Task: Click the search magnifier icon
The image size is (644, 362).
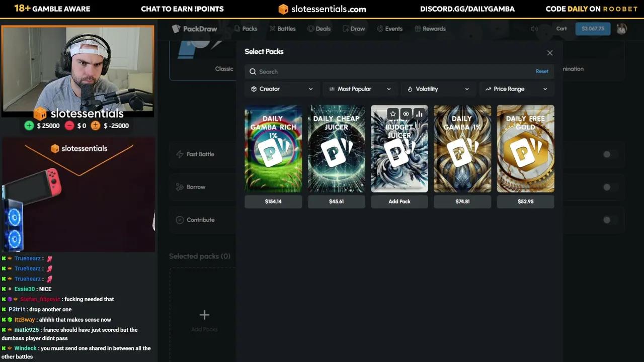Action: click(253, 71)
